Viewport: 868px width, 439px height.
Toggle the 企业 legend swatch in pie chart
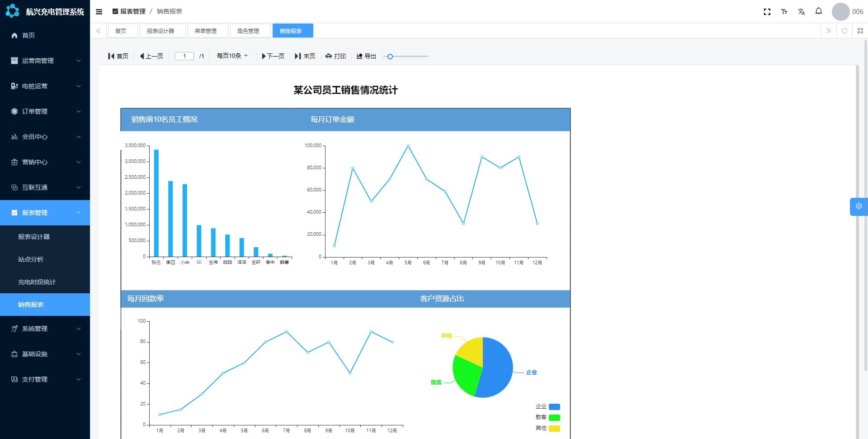tap(554, 407)
